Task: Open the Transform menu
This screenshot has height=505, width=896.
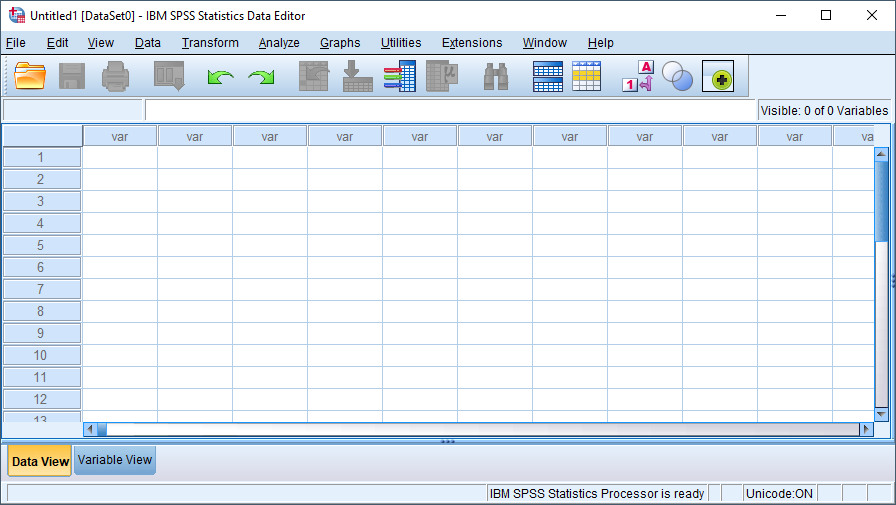Action: coord(210,43)
